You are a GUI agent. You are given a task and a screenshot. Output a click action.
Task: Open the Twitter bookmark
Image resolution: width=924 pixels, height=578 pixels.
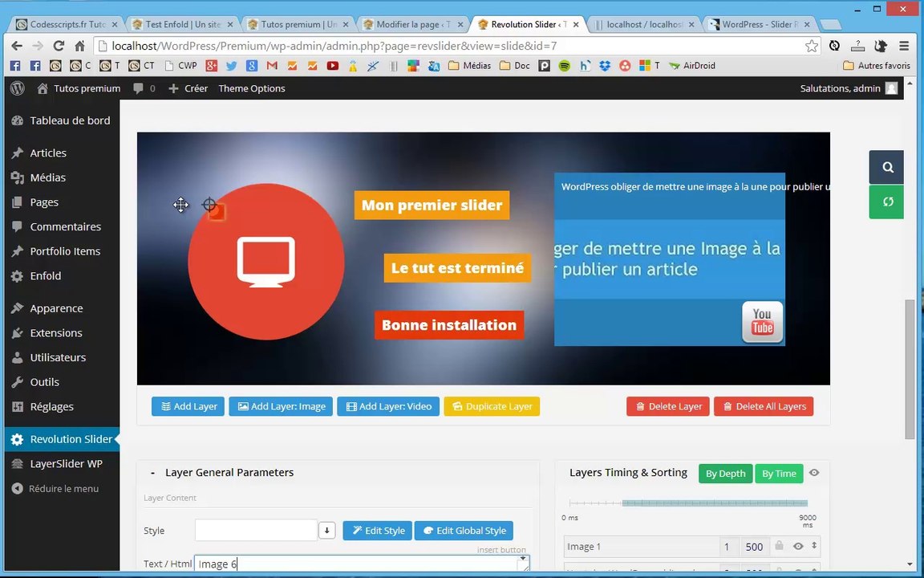click(232, 66)
